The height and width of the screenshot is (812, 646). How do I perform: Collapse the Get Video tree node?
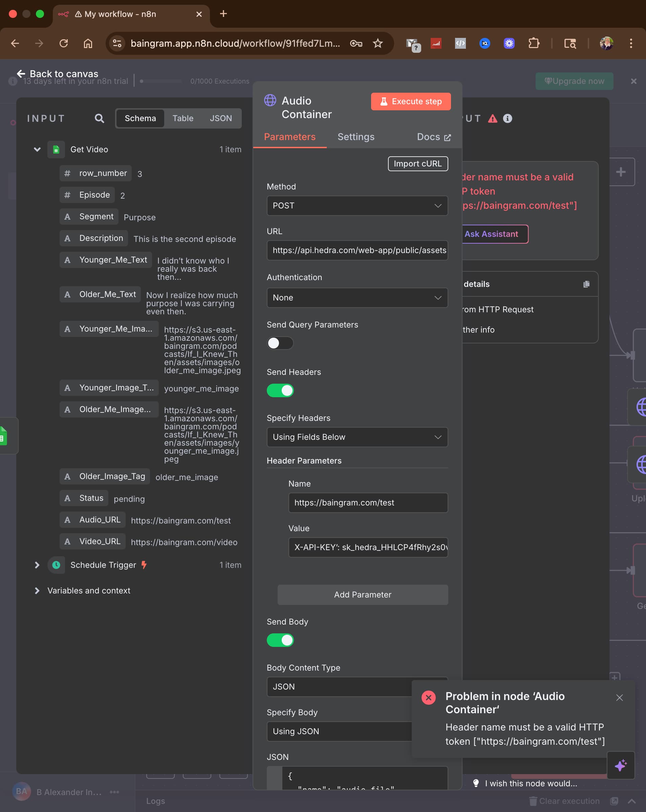click(x=37, y=150)
